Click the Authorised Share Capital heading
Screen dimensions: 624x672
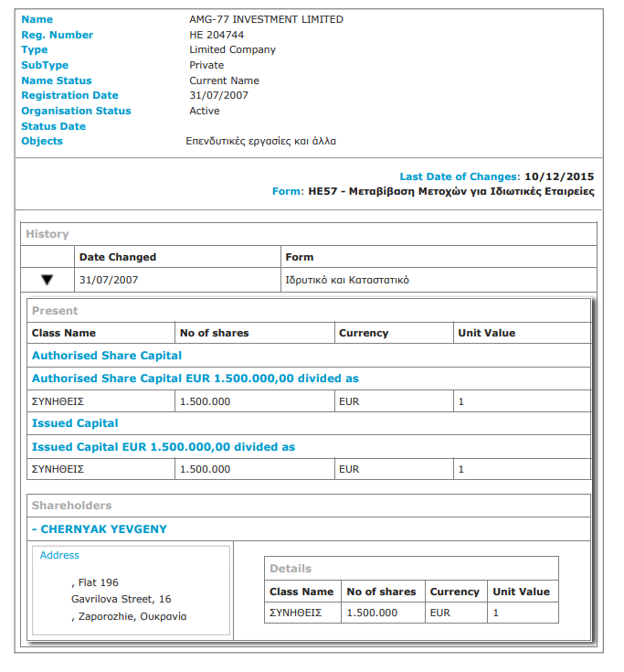click(107, 356)
